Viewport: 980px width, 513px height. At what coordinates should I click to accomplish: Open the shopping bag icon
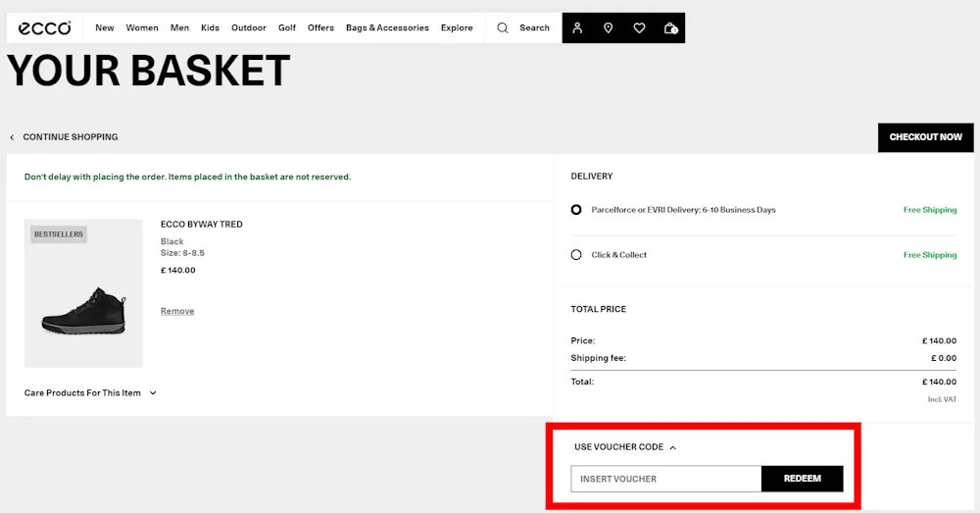pyautogui.click(x=670, y=27)
